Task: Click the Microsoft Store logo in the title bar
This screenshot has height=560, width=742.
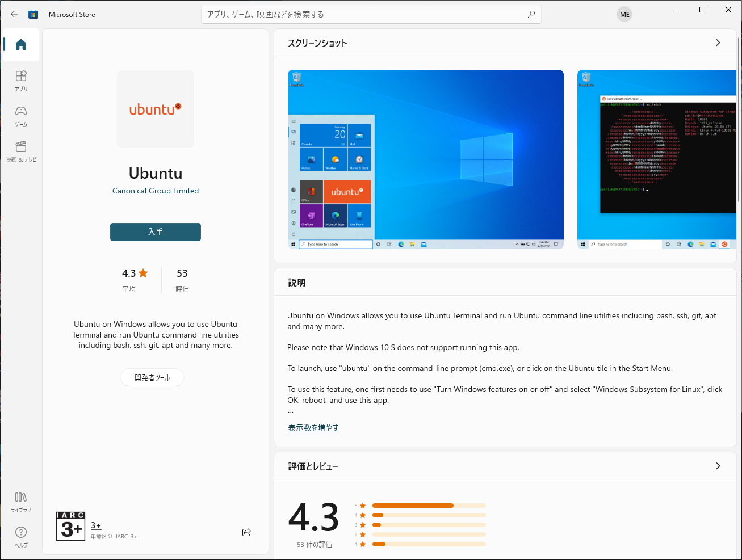Action: tap(33, 14)
